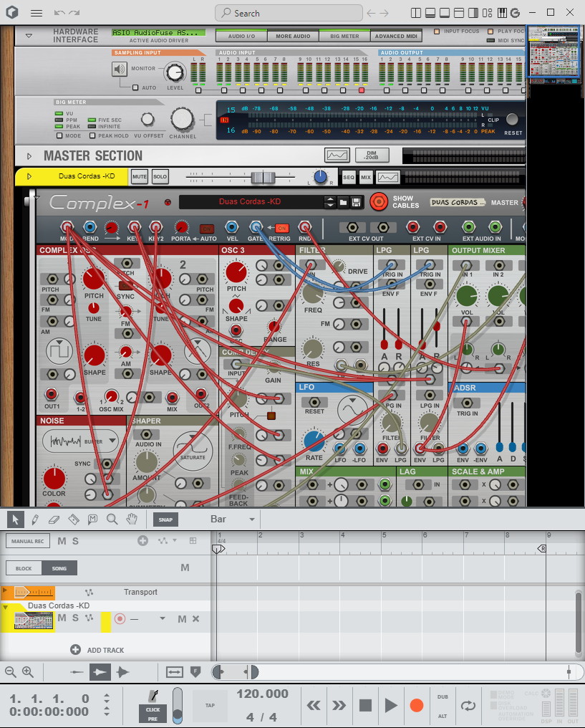Collapse the Duas Cordas track in sequencer

(x=5, y=608)
